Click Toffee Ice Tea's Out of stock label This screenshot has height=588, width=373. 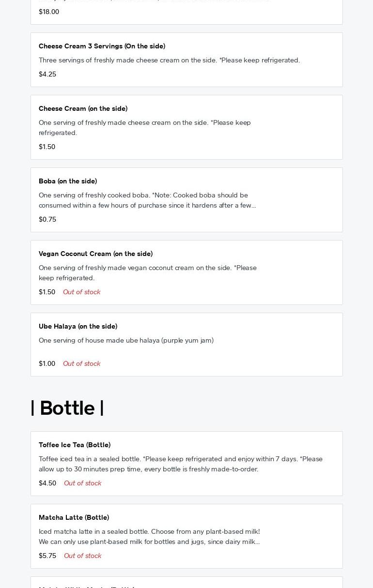(82, 483)
